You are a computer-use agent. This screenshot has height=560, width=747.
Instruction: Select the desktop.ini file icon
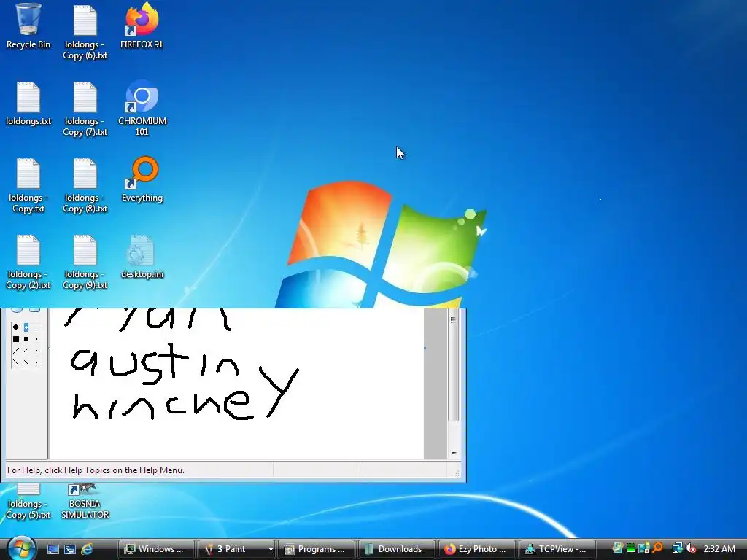[x=142, y=257]
